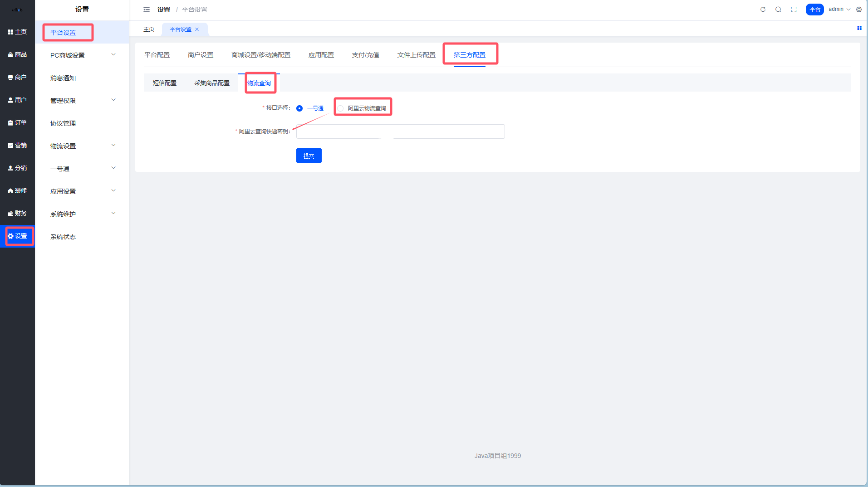Screen dimensions: 868x487
Task: Open the search icon in header
Action: pyautogui.click(x=778, y=10)
